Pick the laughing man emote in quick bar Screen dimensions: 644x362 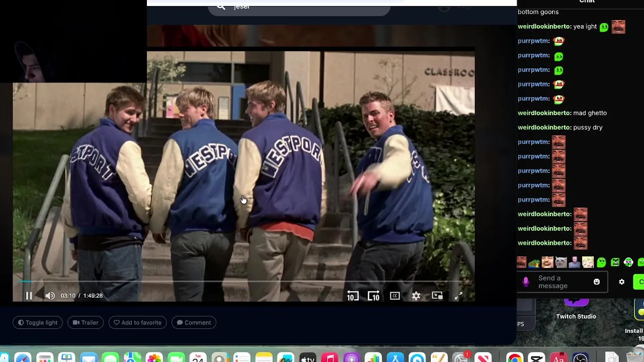tap(547, 262)
